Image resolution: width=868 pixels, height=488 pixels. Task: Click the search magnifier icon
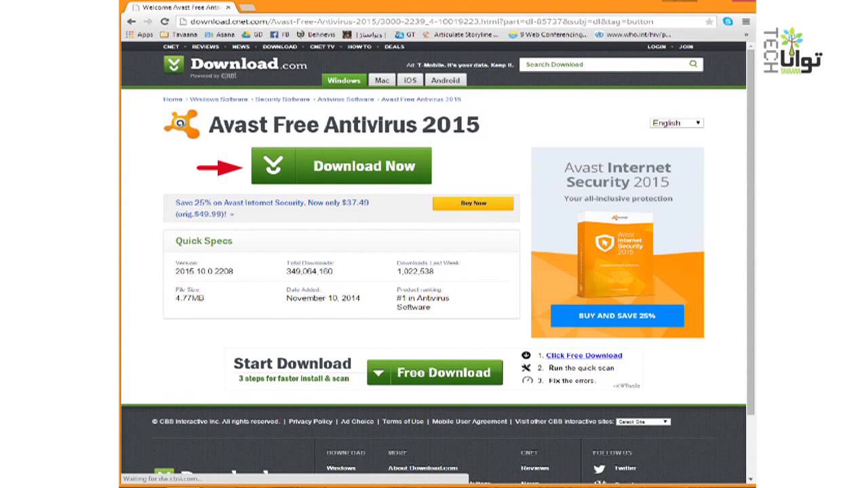click(x=693, y=64)
